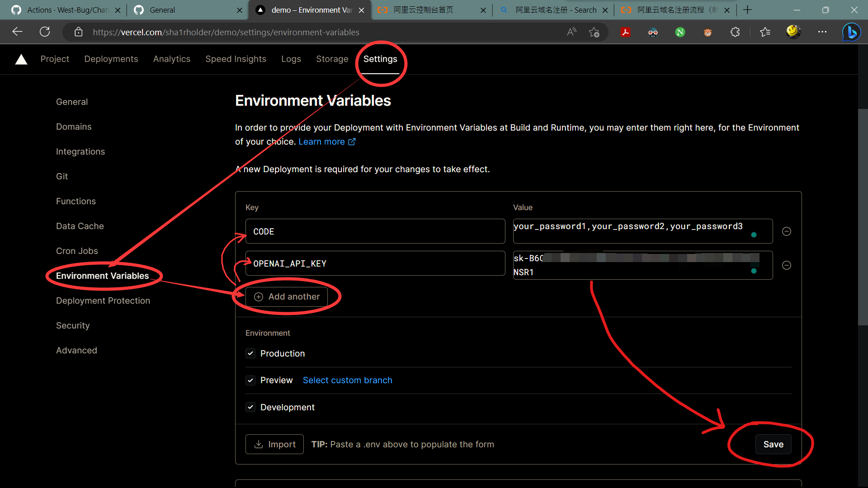
Task: Toggle the Preview environment checkbox
Action: (x=250, y=380)
